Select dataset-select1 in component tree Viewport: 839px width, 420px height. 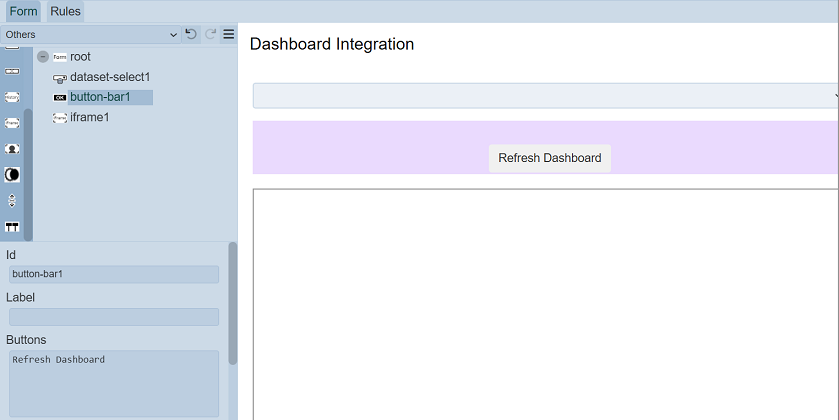pos(109,77)
